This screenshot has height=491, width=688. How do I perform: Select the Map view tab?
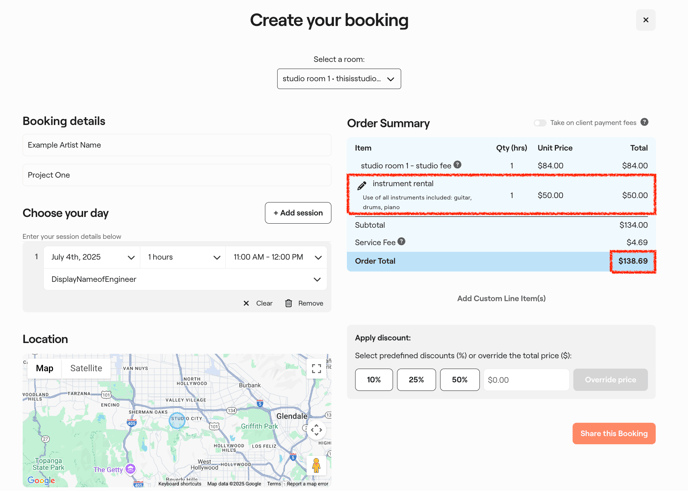pyautogui.click(x=45, y=369)
